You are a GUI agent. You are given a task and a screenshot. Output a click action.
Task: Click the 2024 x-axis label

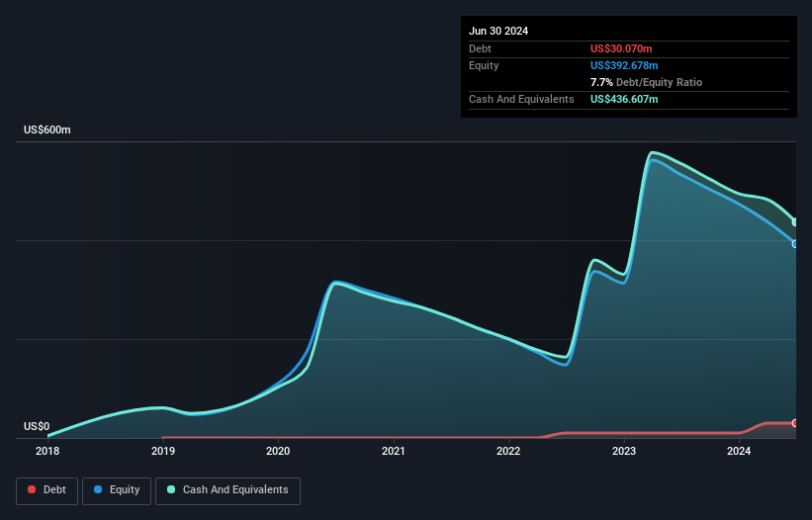[739, 451]
